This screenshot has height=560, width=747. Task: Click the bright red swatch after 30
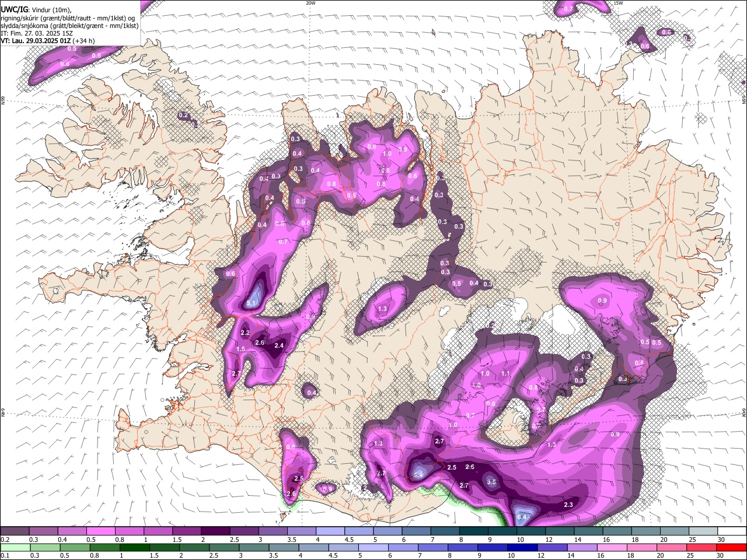point(731,547)
